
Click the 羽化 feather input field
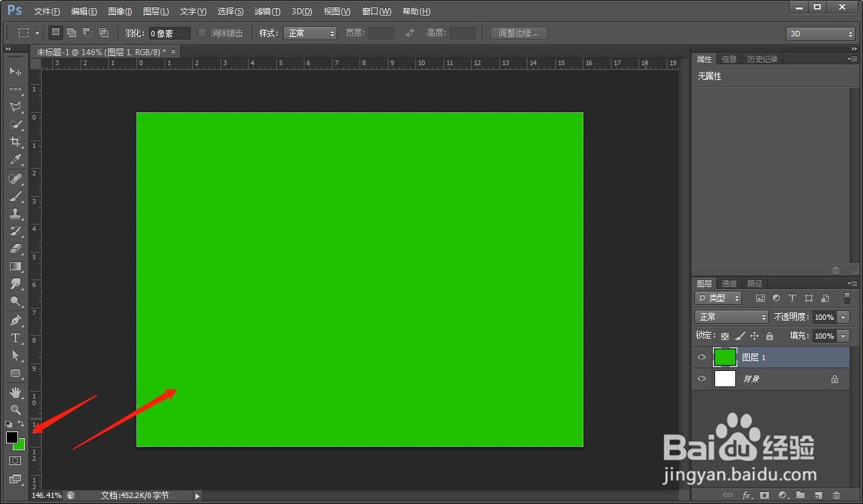[x=169, y=33]
